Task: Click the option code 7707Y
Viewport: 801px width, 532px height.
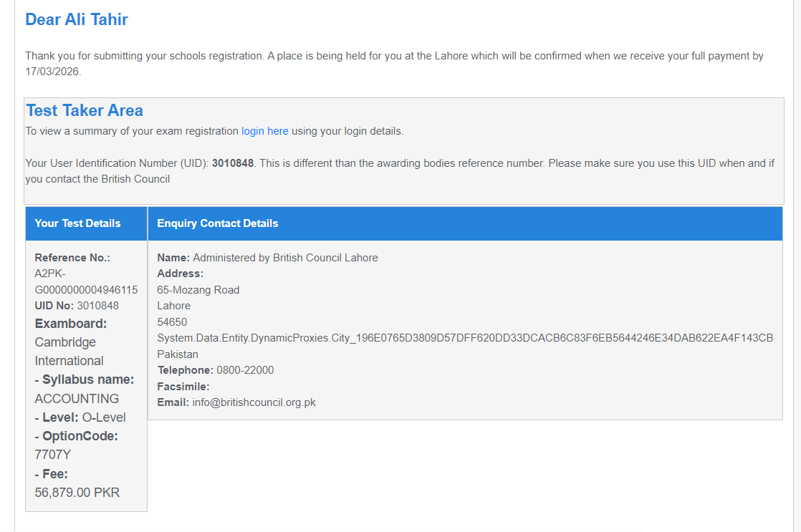Action: tap(53, 455)
